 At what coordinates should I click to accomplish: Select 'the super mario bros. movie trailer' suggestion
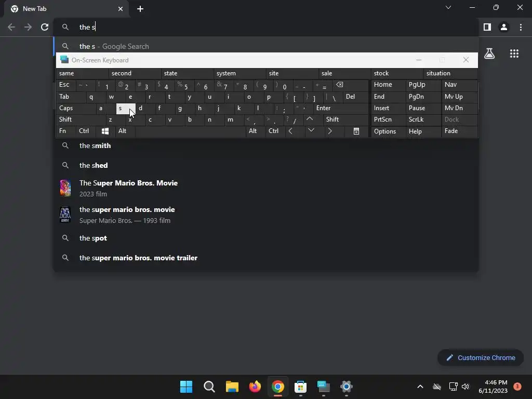coord(266,258)
